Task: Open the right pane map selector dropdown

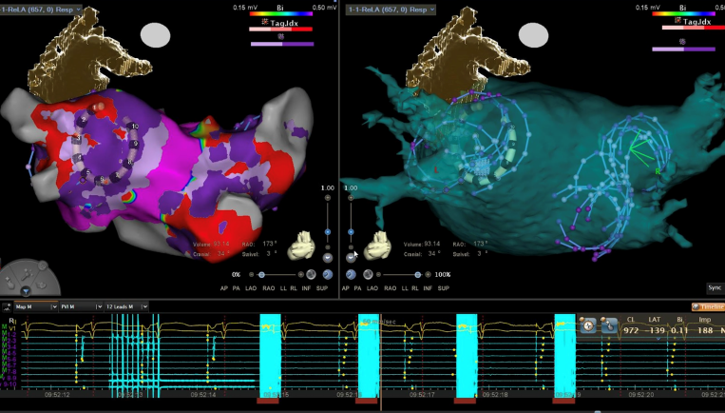Action: 391,9
